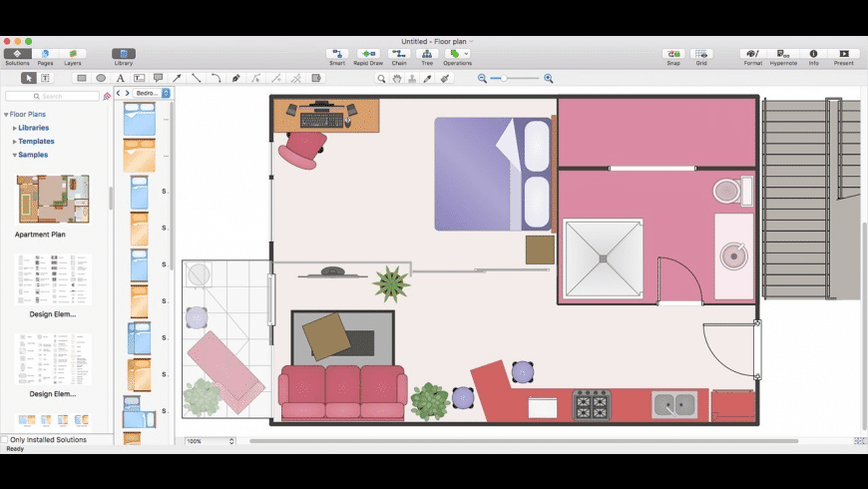Image resolution: width=868 pixels, height=489 pixels.
Task: Select the straight Line tool
Action: coord(196,78)
